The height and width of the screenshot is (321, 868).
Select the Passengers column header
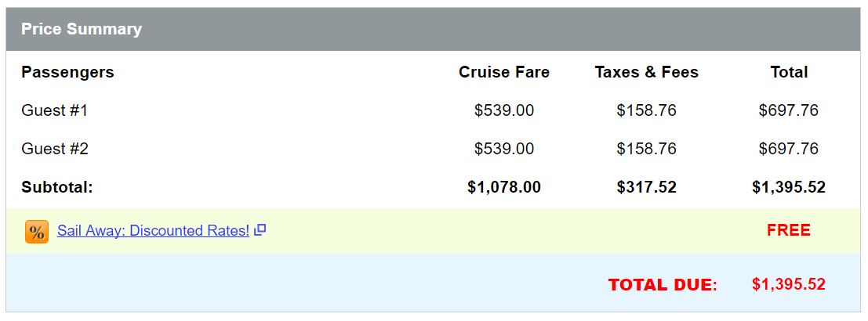click(x=67, y=72)
